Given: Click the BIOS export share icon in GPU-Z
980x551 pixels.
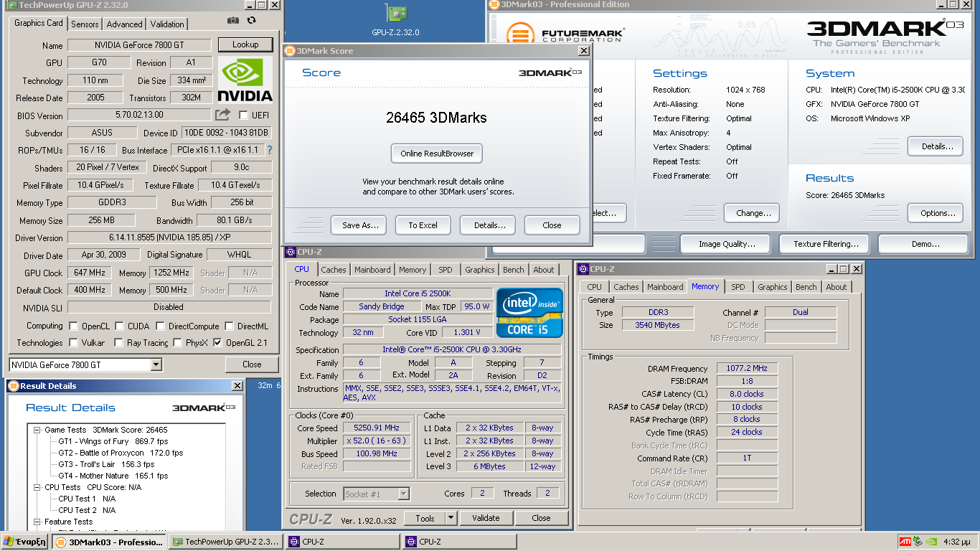Looking at the screenshot, I should click(222, 115).
